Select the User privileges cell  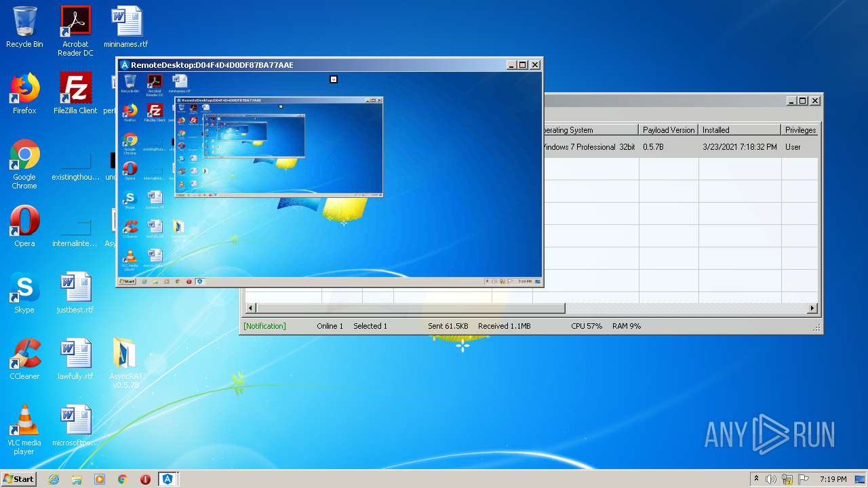coord(800,147)
